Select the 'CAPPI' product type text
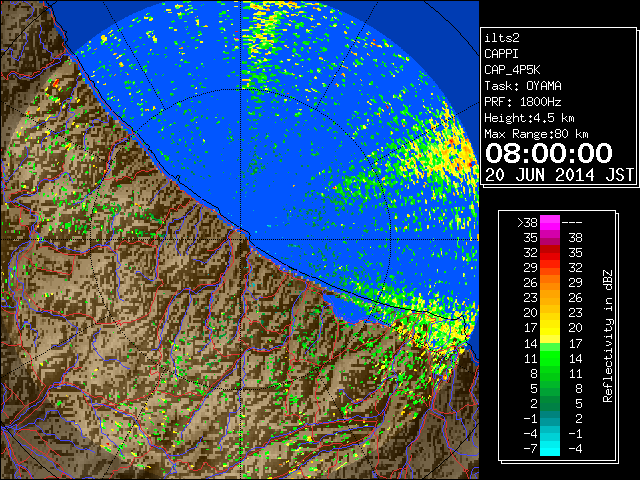The image size is (640, 480). point(501,54)
